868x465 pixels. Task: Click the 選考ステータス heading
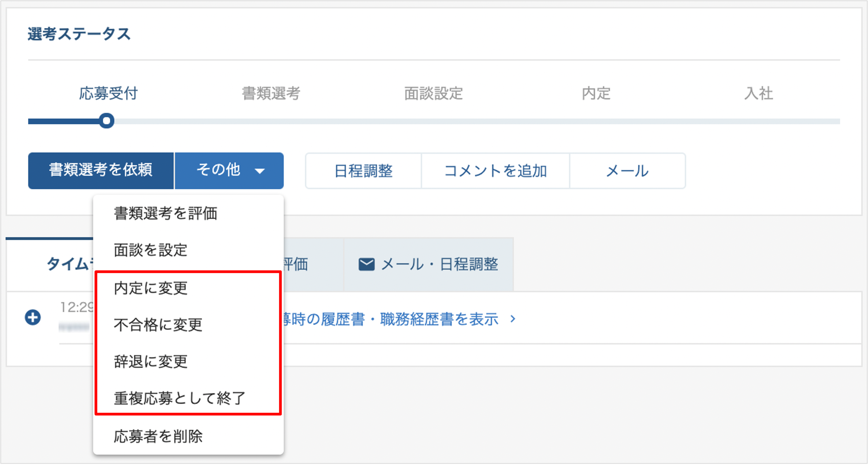coord(79,34)
